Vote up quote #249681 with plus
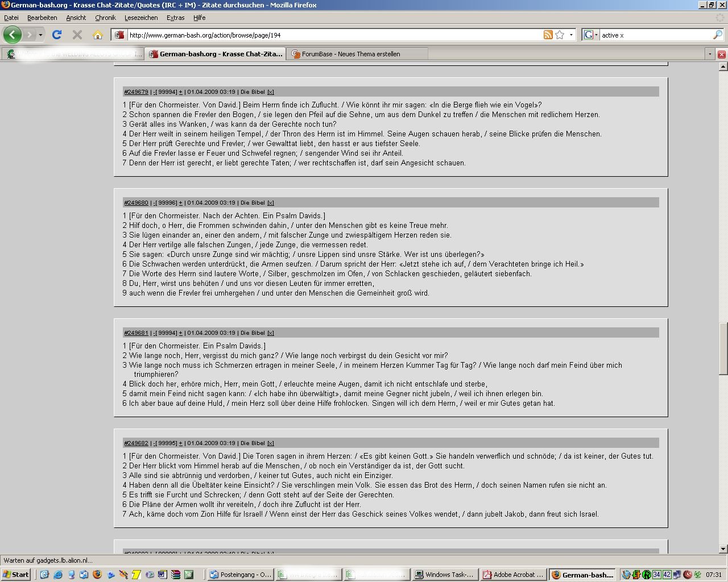The height and width of the screenshot is (582, 728). tap(180, 333)
